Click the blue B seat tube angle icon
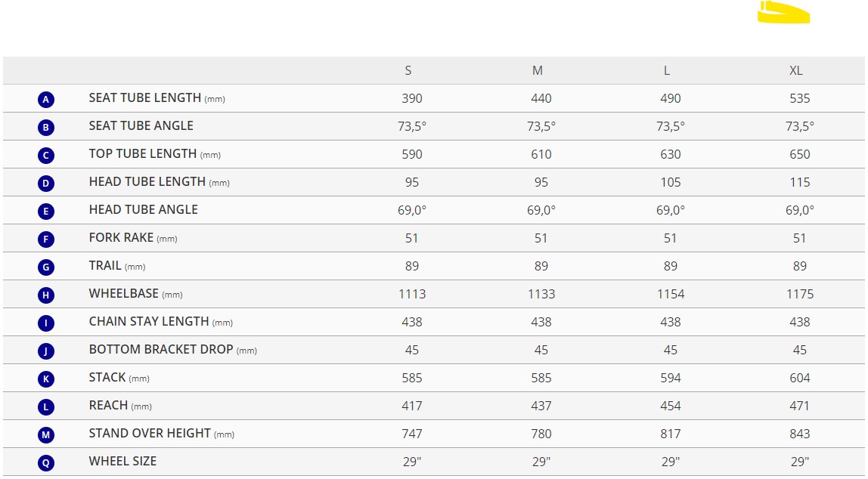This screenshot has width=868, height=479. (x=46, y=127)
